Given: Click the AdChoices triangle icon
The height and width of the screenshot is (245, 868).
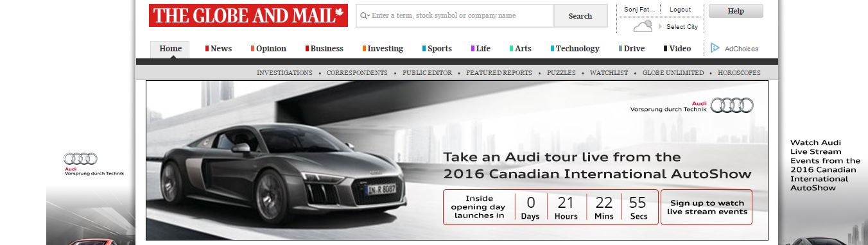Looking at the screenshot, I should tap(715, 48).
